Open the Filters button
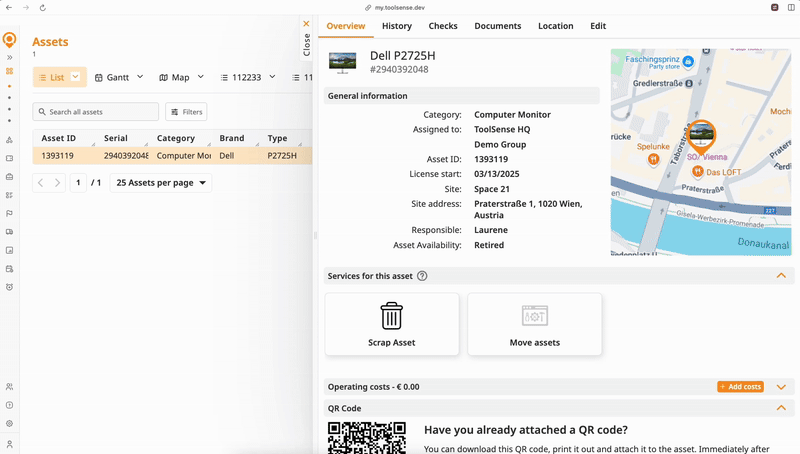Viewport: 800px width, 454px height. 186,112
